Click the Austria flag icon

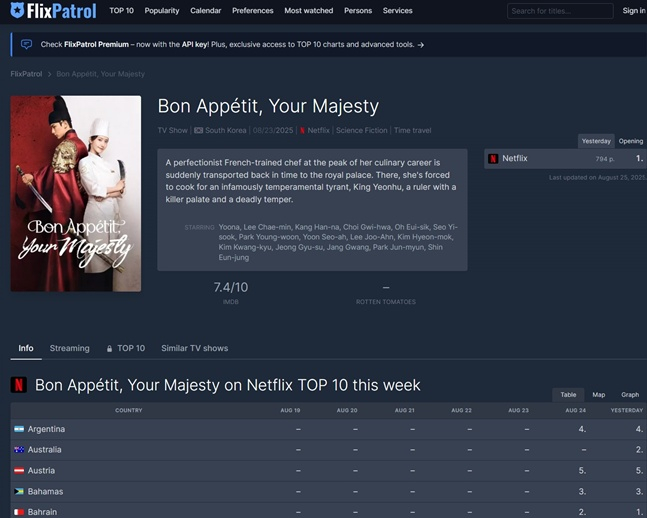19,471
